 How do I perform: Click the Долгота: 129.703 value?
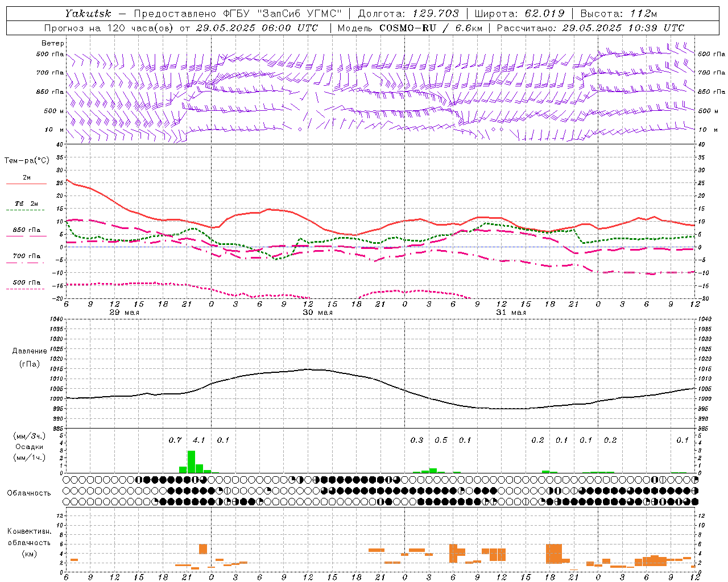(x=408, y=13)
